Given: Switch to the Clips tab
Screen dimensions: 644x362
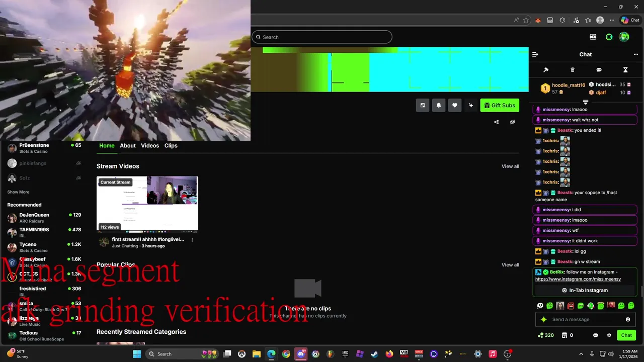Looking at the screenshot, I should tap(171, 145).
